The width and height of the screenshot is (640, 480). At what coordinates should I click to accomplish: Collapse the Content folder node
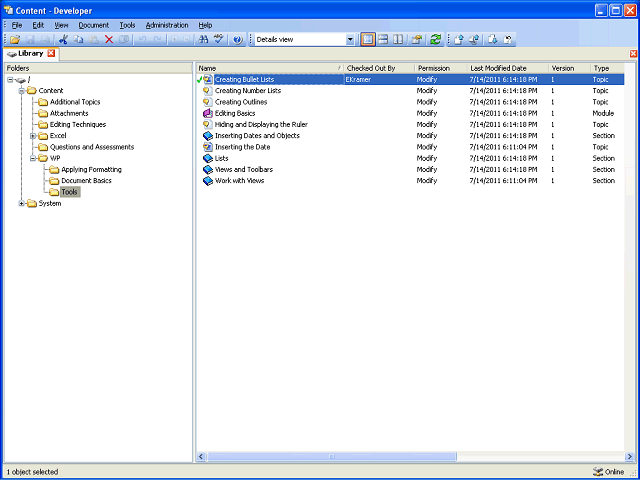[22, 91]
